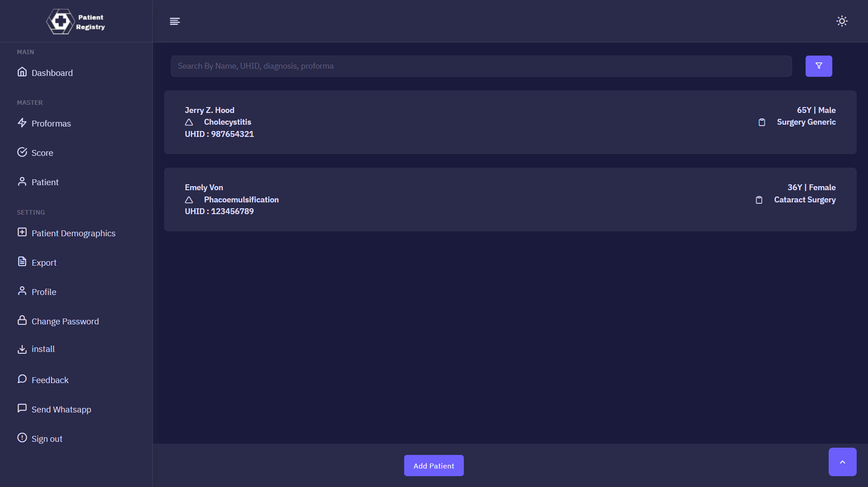Viewport: 868px width, 487px height.
Task: Focus the patient search field
Action: (x=481, y=66)
